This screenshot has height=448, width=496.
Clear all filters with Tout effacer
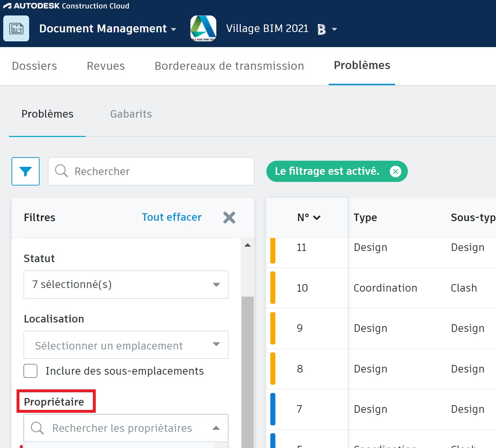point(171,217)
